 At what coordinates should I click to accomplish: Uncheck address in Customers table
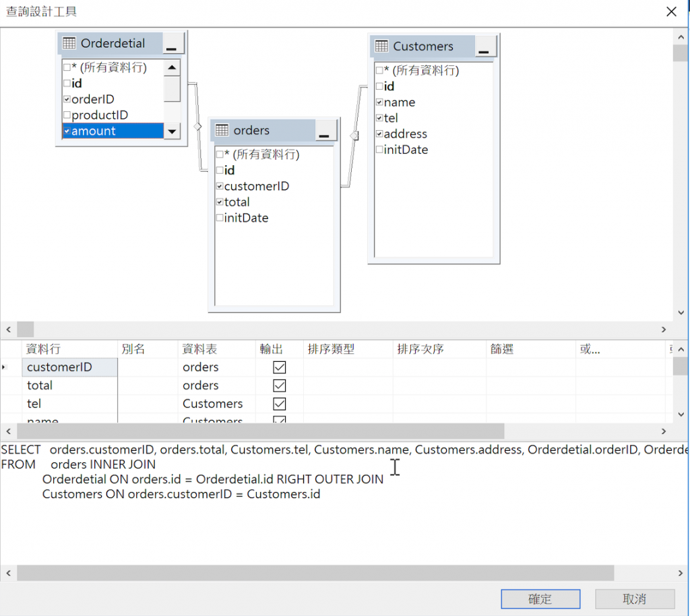coord(379,133)
